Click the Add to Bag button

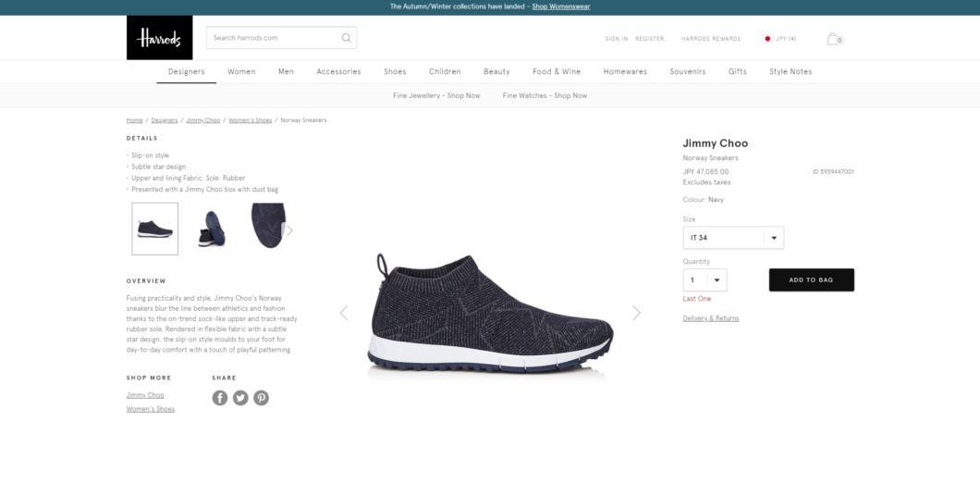tap(811, 280)
